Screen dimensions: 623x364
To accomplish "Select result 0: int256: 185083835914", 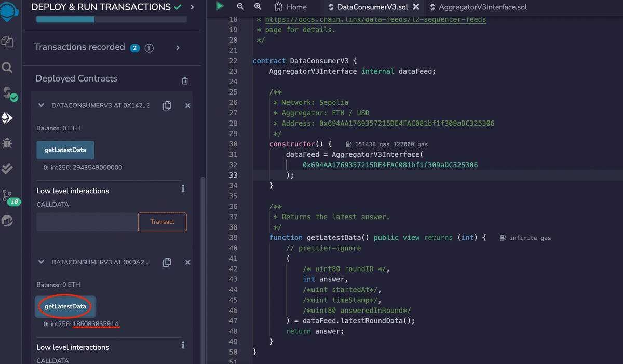I will coord(81,324).
